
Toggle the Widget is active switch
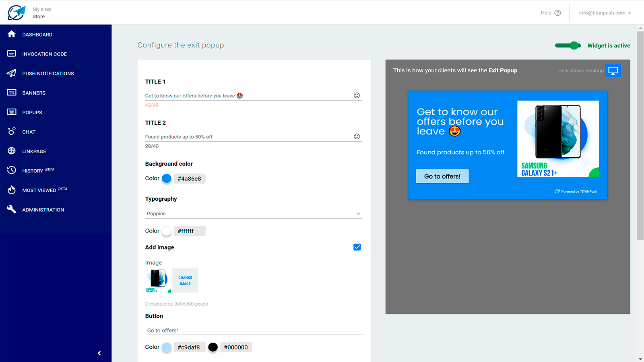point(568,45)
